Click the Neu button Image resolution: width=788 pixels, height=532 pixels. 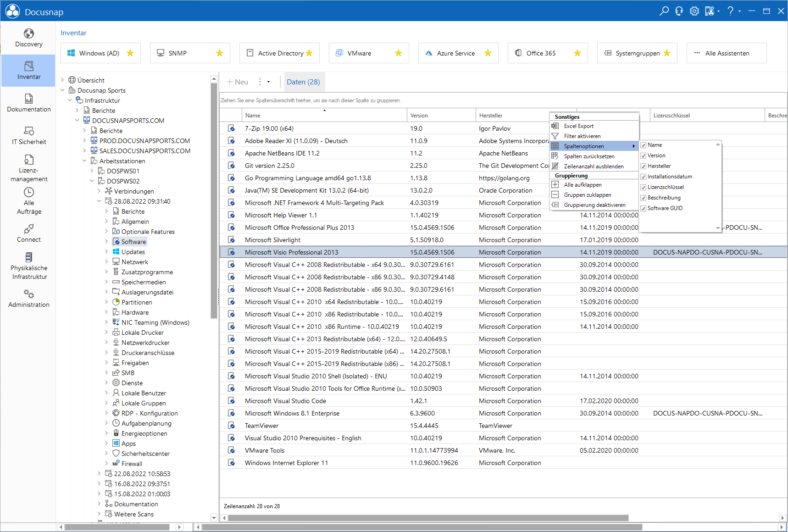tap(237, 82)
